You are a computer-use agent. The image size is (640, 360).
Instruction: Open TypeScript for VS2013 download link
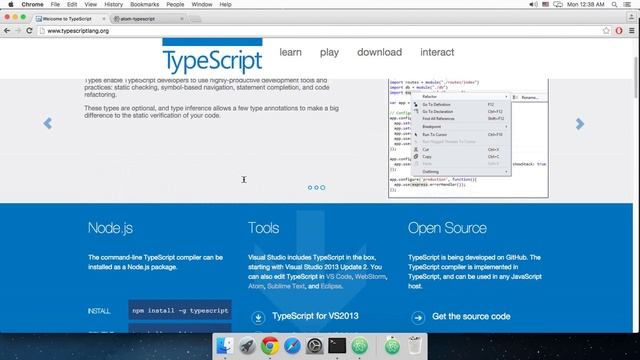click(315, 316)
